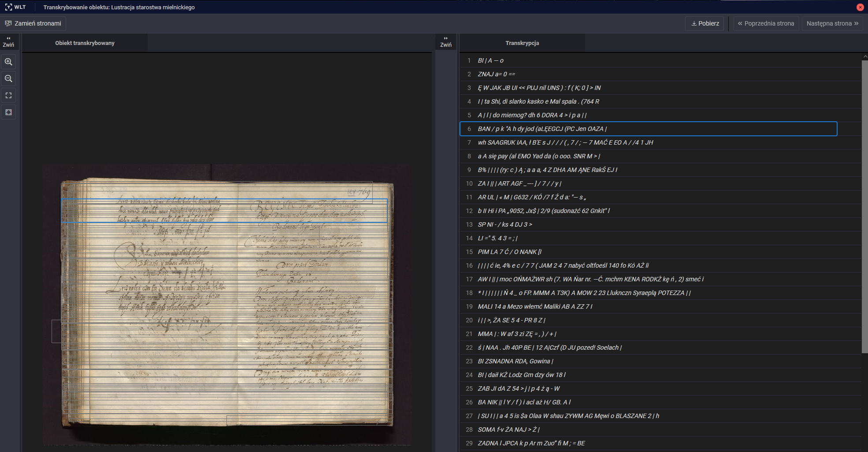The image size is (868, 452).
Task: Select transcription line 2 'ZNAJ a= 0 =='
Action: point(660,74)
